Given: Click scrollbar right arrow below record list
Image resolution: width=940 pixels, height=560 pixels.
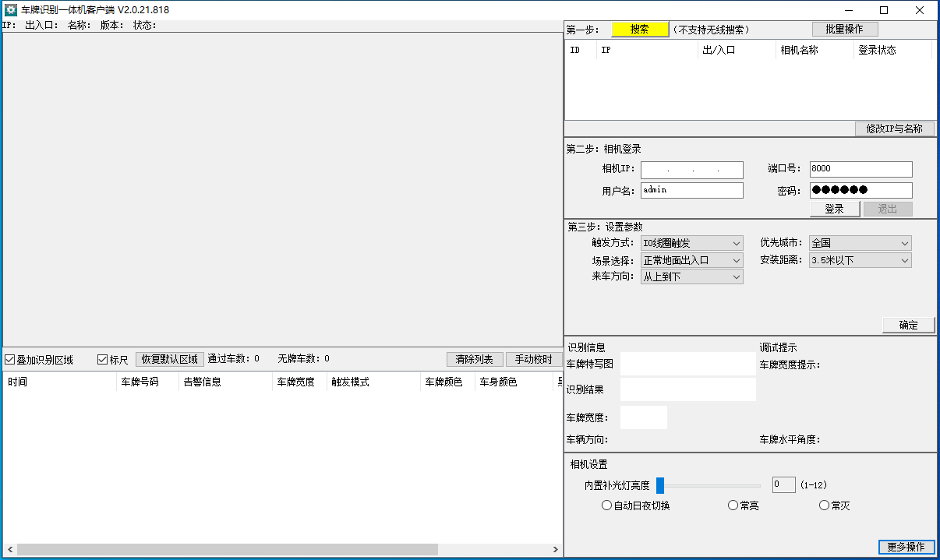Looking at the screenshot, I should click(556, 550).
